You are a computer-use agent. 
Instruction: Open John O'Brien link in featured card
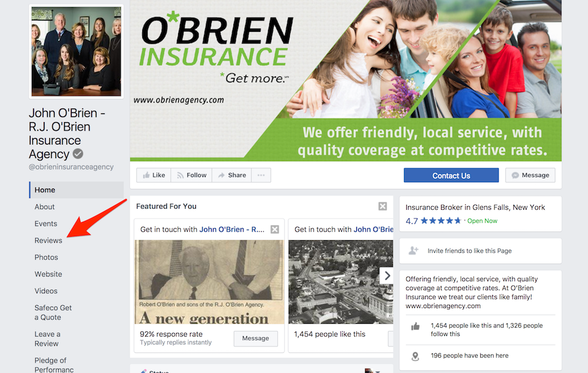click(x=232, y=229)
